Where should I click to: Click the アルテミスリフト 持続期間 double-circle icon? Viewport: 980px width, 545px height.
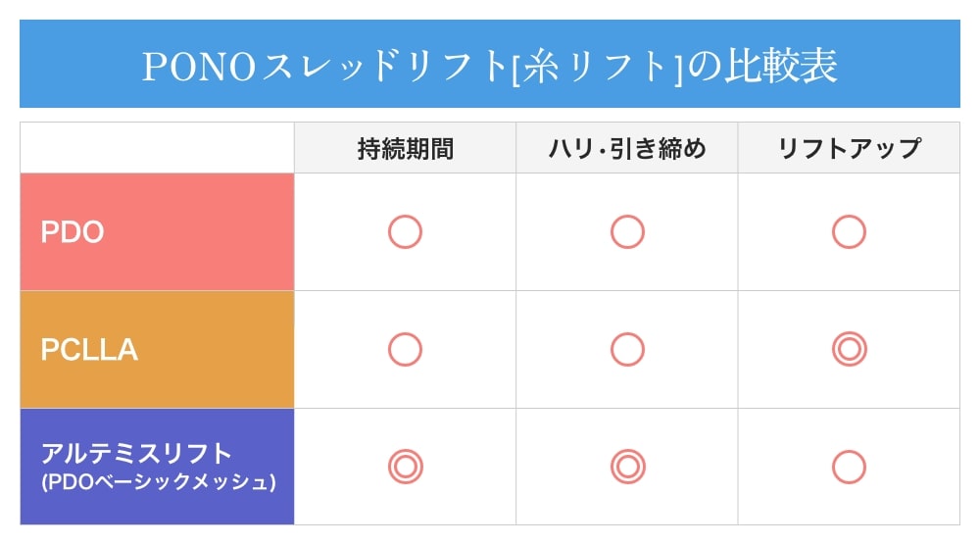(x=405, y=468)
